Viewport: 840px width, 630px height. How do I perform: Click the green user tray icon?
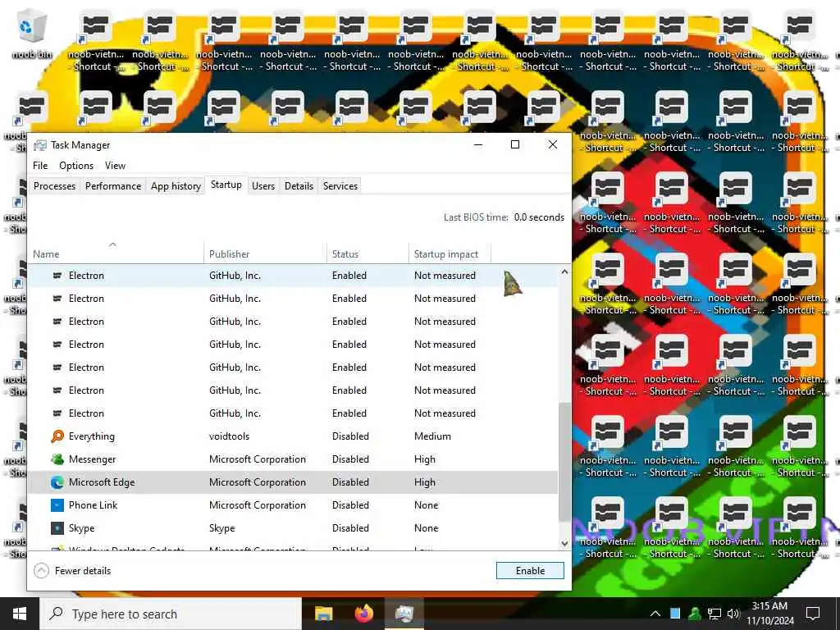pyautogui.click(x=695, y=614)
